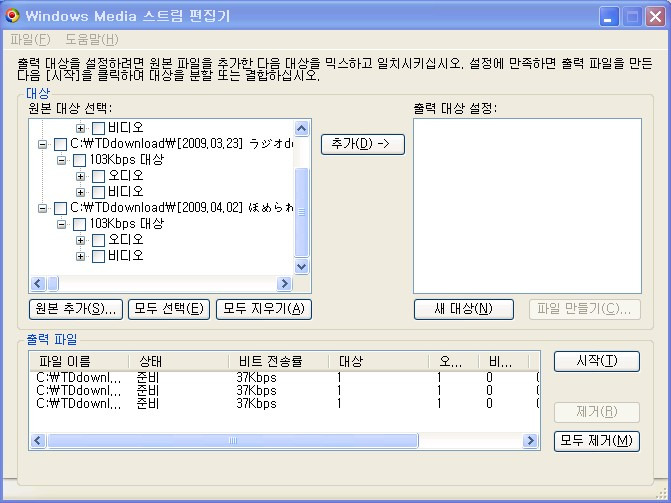Click the 비... column header
The width and height of the screenshot is (671, 503).
[504, 362]
